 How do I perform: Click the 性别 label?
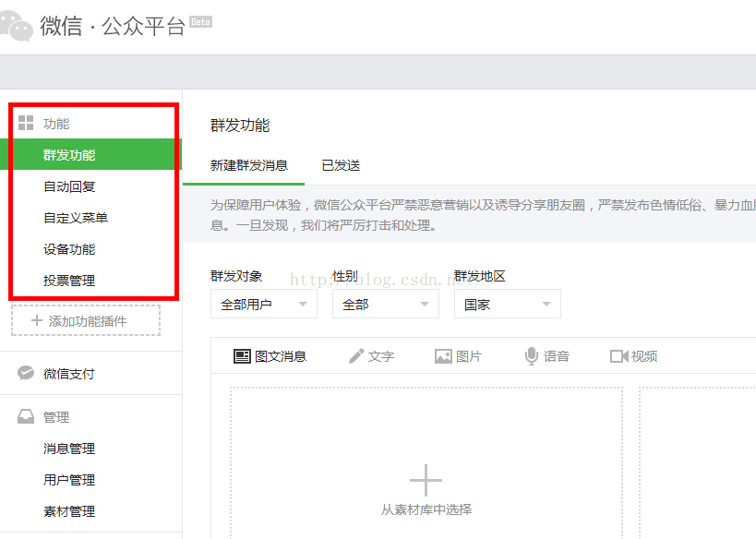(345, 276)
